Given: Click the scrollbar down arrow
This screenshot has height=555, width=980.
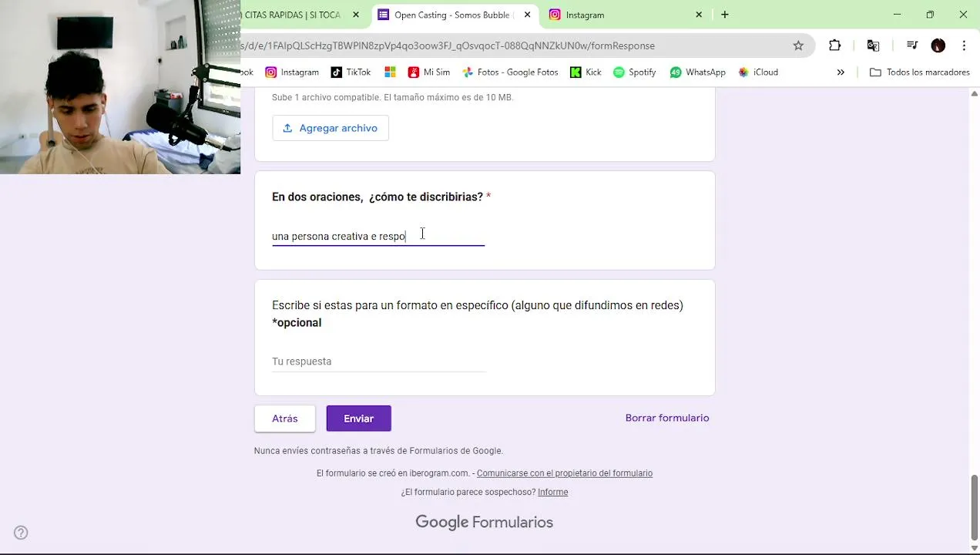Looking at the screenshot, I should pyautogui.click(x=975, y=547).
